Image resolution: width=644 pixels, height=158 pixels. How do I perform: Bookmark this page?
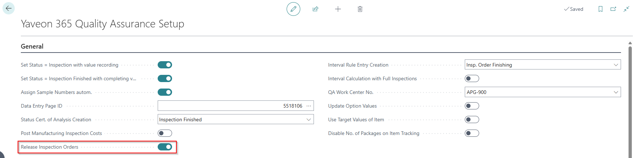click(x=601, y=9)
